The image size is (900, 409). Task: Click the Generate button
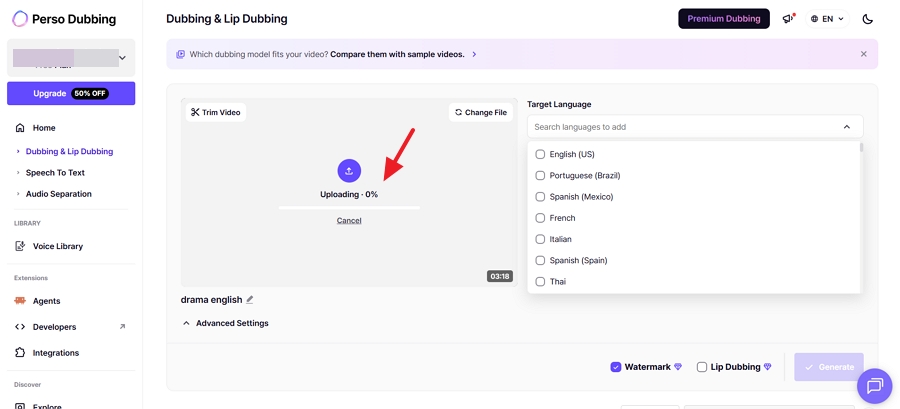(829, 367)
